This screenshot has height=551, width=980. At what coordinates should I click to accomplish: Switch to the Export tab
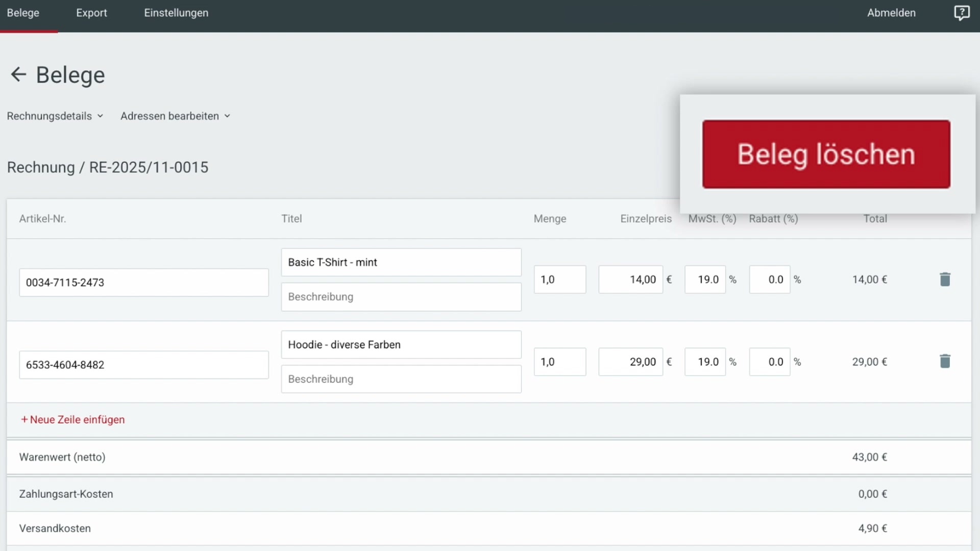[91, 13]
